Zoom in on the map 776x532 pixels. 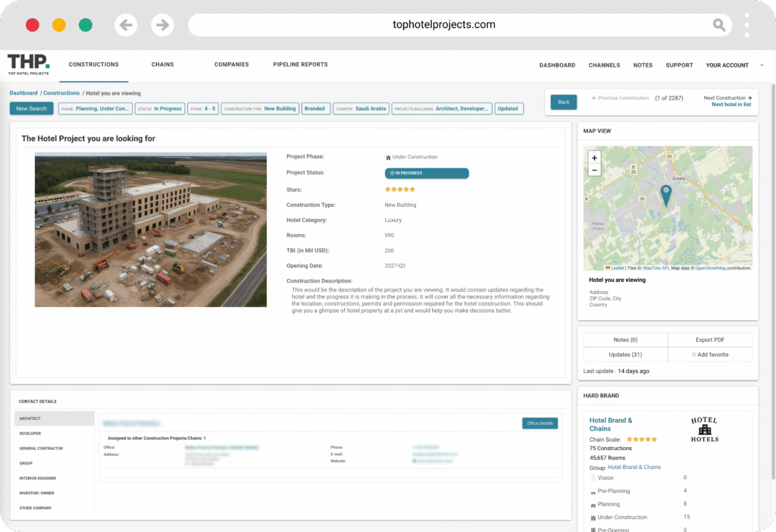594,158
